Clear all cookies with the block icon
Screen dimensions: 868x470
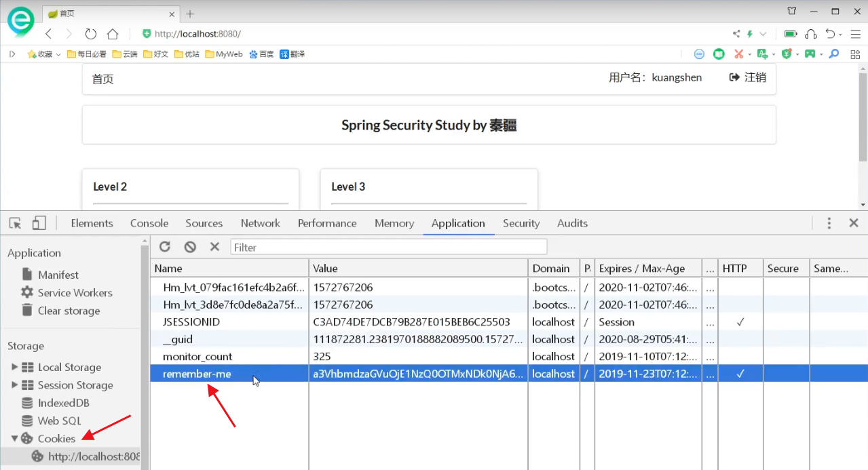190,247
